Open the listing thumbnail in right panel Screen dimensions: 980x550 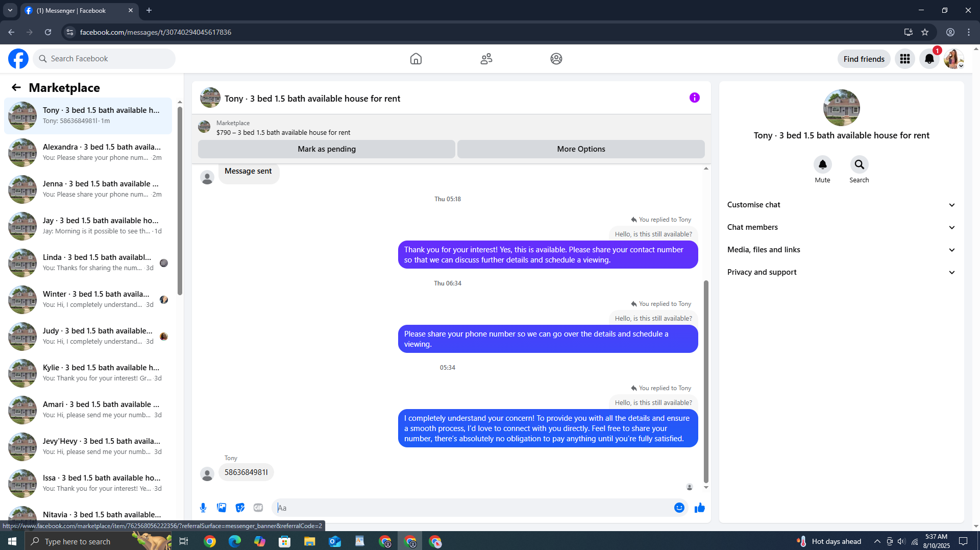[x=841, y=108]
